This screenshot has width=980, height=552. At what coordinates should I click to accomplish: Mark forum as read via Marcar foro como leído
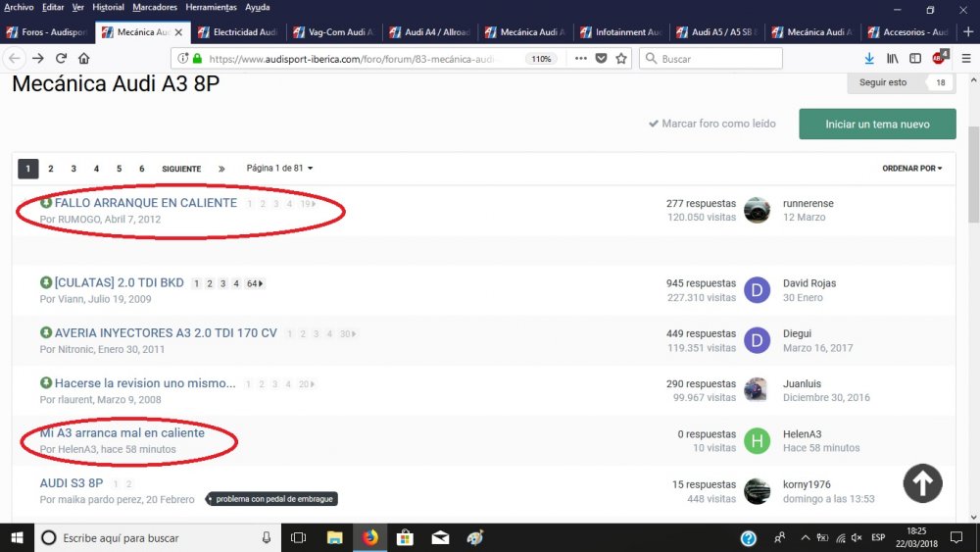[711, 124]
